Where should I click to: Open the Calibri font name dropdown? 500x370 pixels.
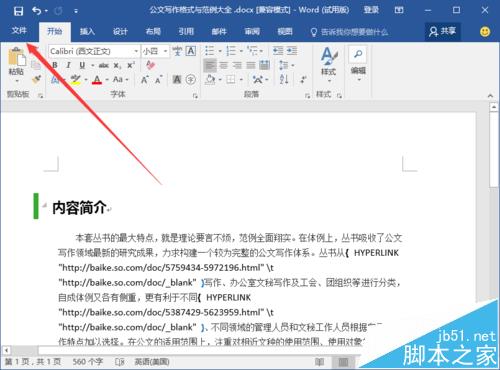(136, 51)
